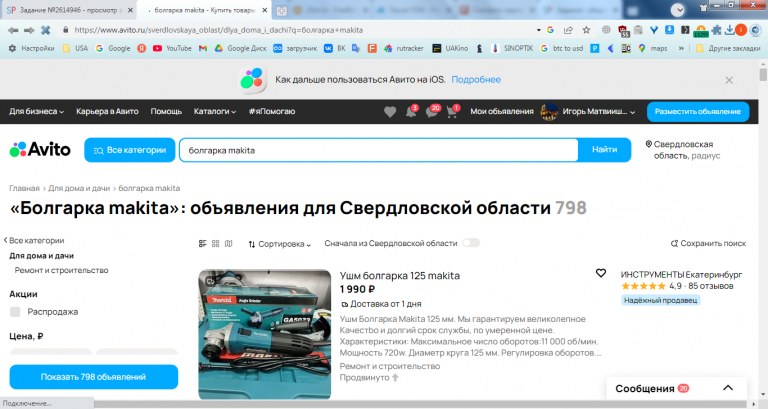Screen dimensions: 768x409
Task: Go to Avito home via logo
Action: point(40,149)
